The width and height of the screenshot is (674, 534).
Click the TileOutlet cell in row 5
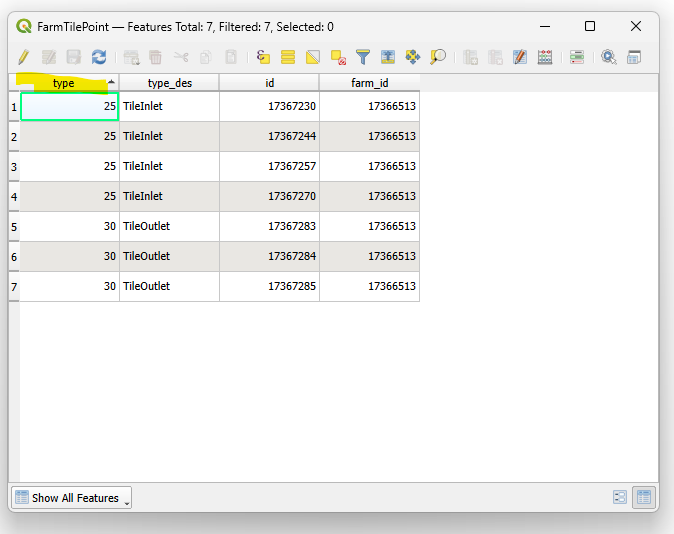tap(169, 226)
